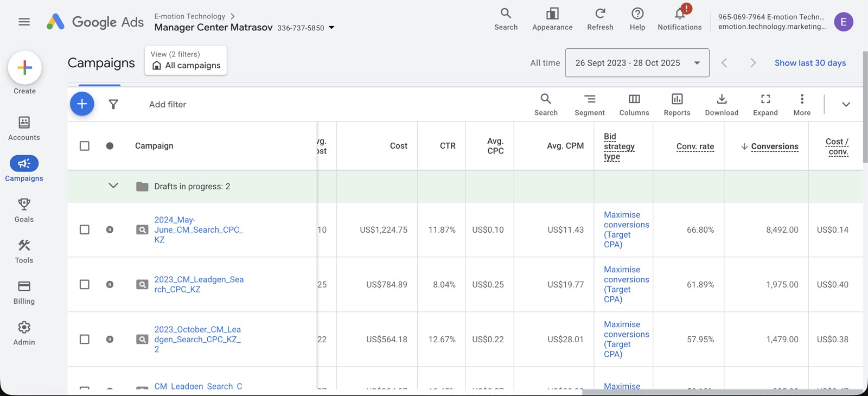The image size is (868, 396).
Task: Toggle paused status of 2023_October campaign
Action: (x=110, y=339)
